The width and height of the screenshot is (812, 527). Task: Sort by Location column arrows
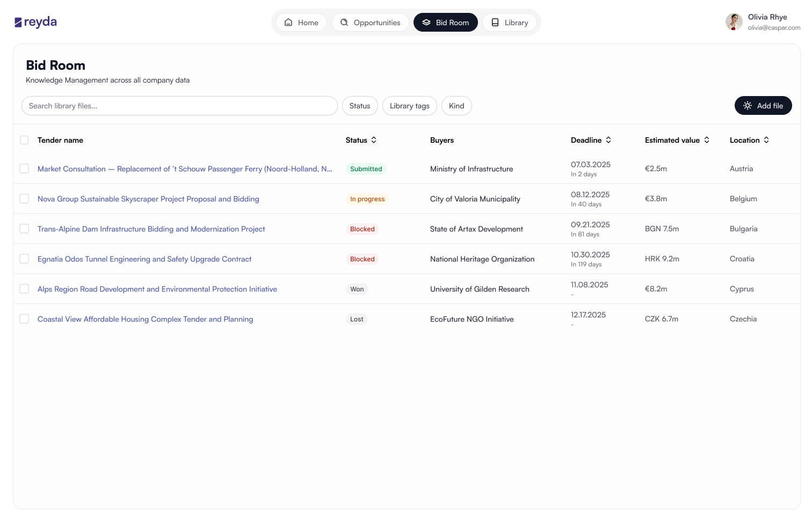[766, 140]
